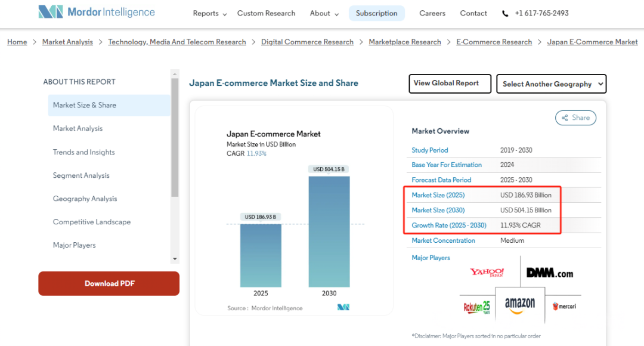Click the phone icon in header
Viewport: 644px width, 346px height.
click(506, 13)
